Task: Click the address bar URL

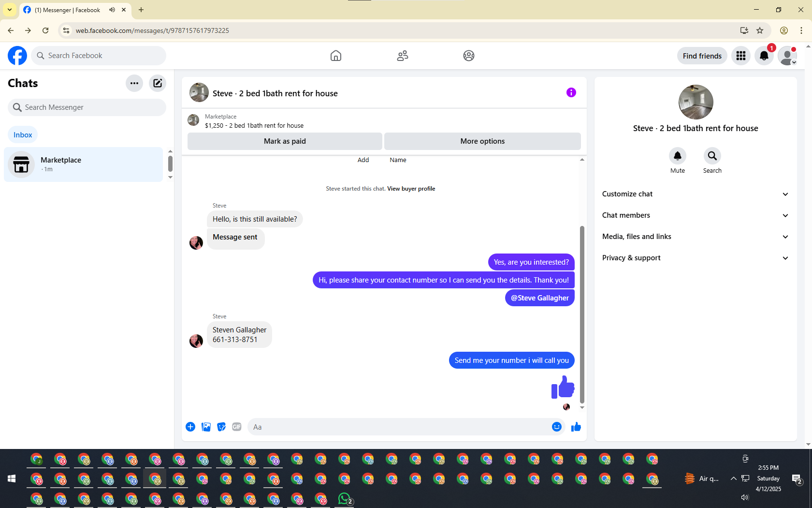Action: pos(152,30)
